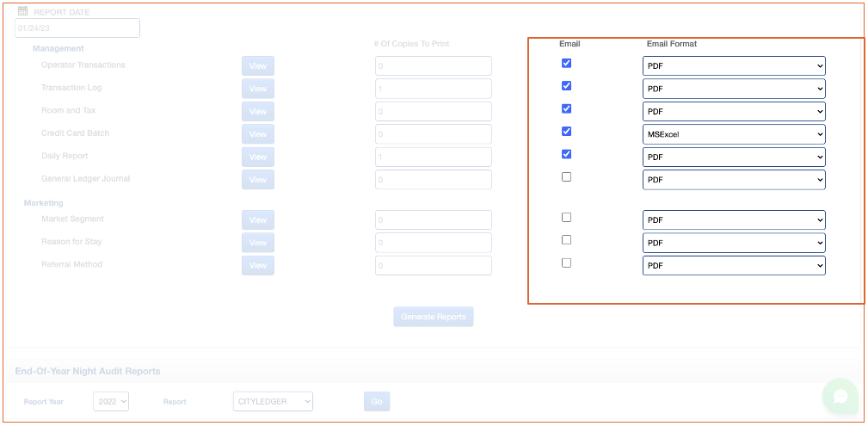Expand the CITYLEDGER report dropdown
This screenshot has height=426, width=868.
(273, 401)
